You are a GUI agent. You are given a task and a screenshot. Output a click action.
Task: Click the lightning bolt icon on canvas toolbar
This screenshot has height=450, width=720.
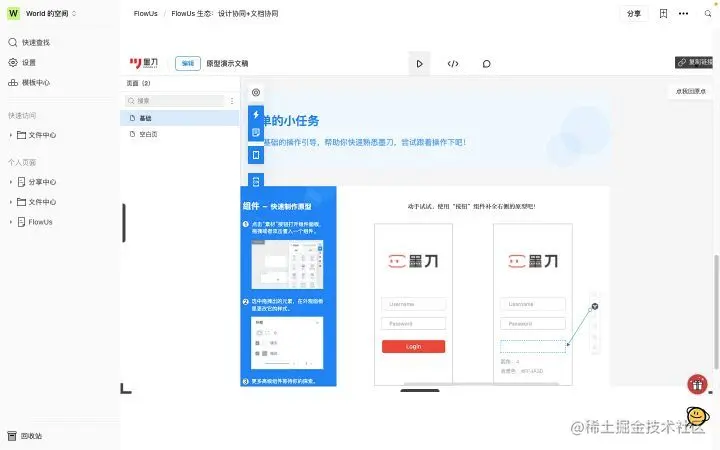pyautogui.click(x=256, y=114)
